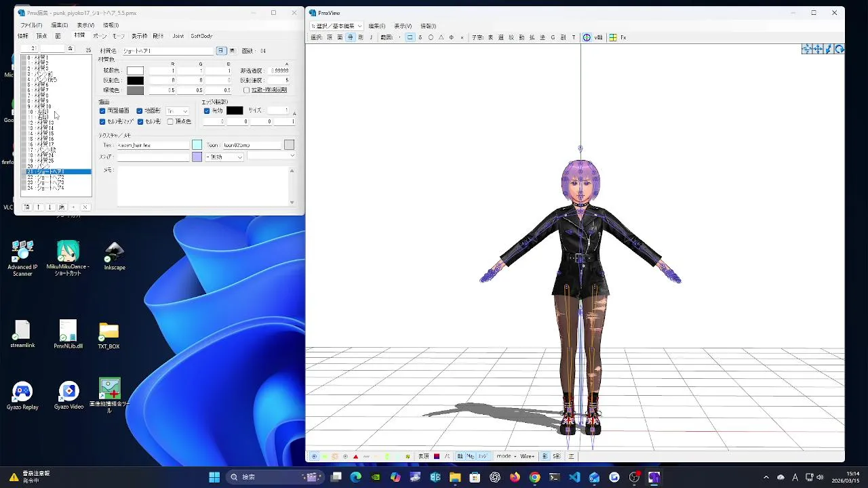Viewport: 868px width, 488px height.
Task: Open the 表 sub-window from PmxView toolbar
Action: coord(491,37)
